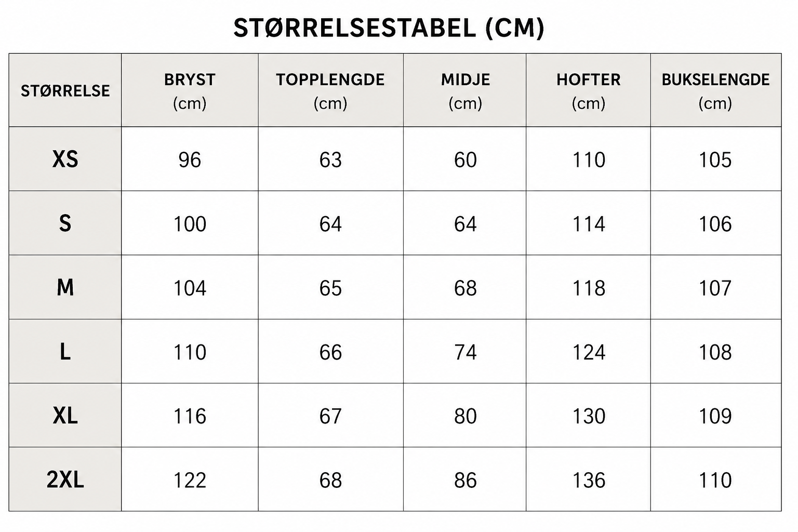Click the S size row label
Viewport: 798px width, 532px height.
pyautogui.click(x=65, y=223)
